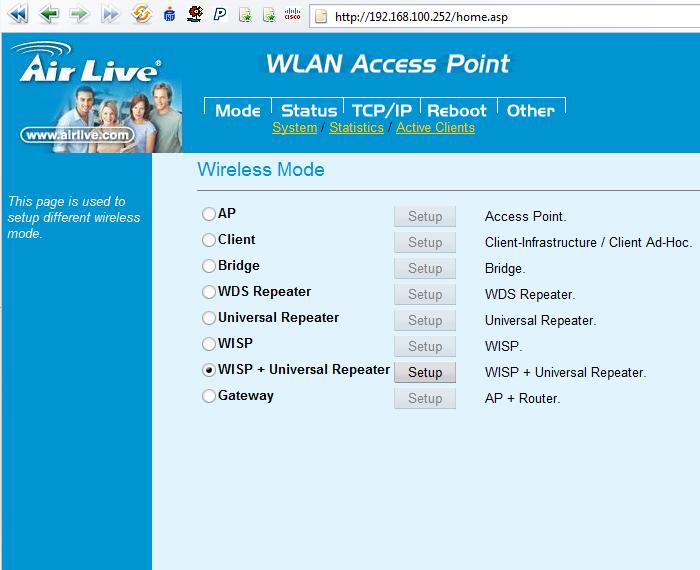Click the rewind double-arrow icon
The width and height of the screenshot is (700, 570).
(17, 14)
